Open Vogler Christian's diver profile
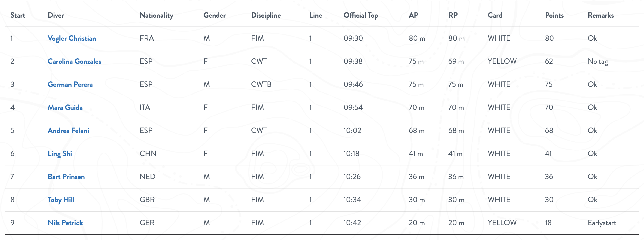Viewport: 644px width, 240px height. click(x=72, y=38)
